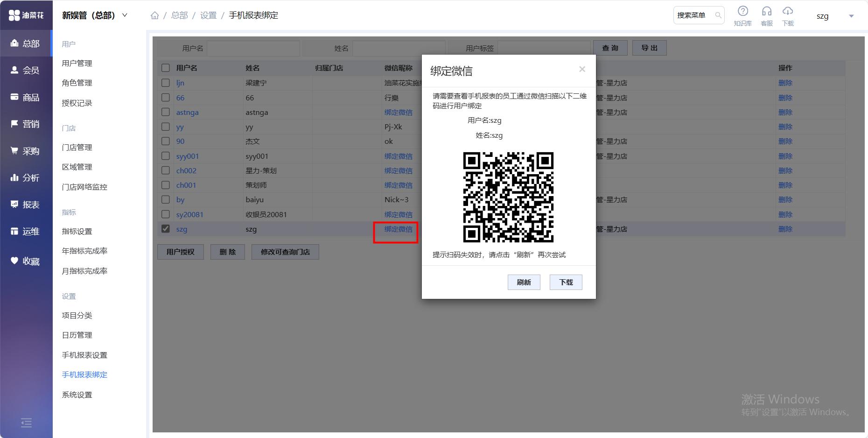Click the 刷新 button in dialog
Image resolution: width=868 pixels, height=438 pixels.
[x=524, y=282]
